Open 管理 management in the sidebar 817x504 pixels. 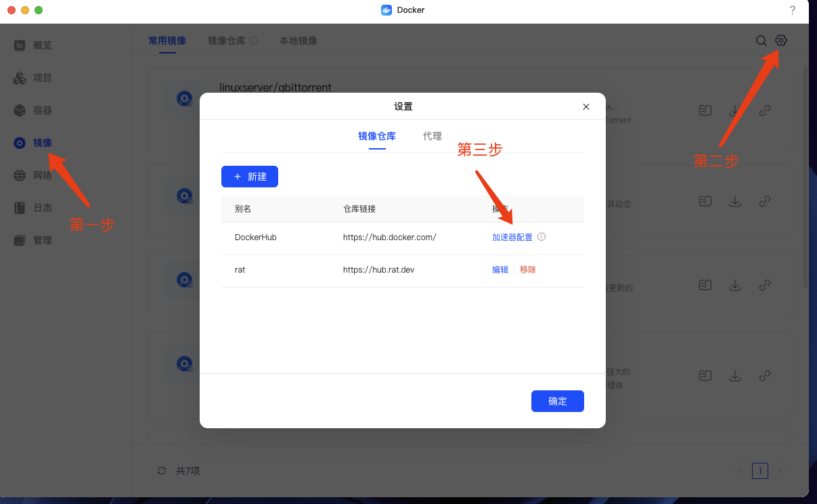point(33,240)
